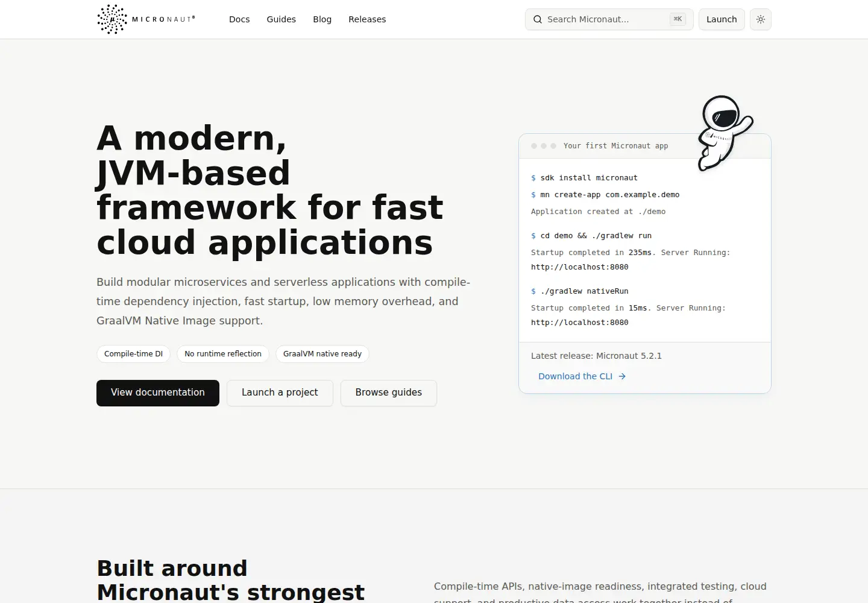Click the 'Startup completed in 235ms' output line
This screenshot has width=868, height=603.
click(x=631, y=260)
